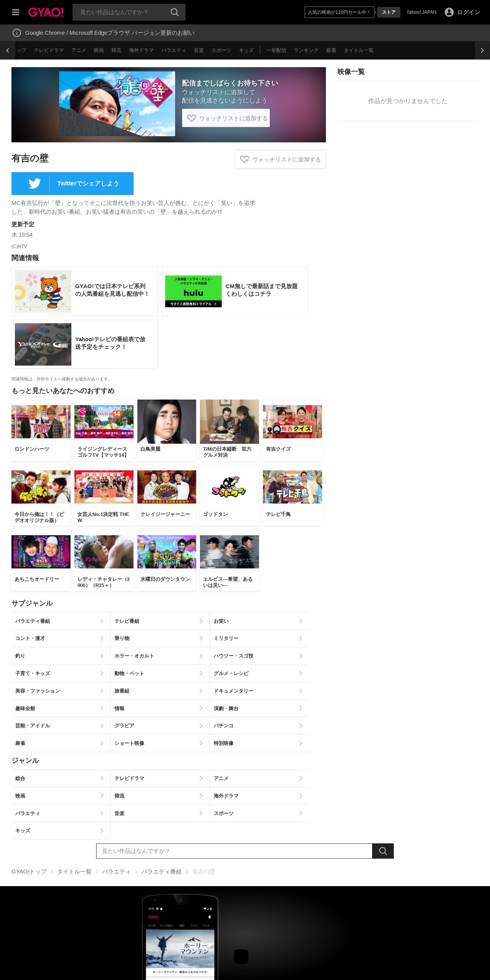Open ロンドンハーツ thumbnail
The height and width of the screenshot is (980, 490).
coord(41,422)
